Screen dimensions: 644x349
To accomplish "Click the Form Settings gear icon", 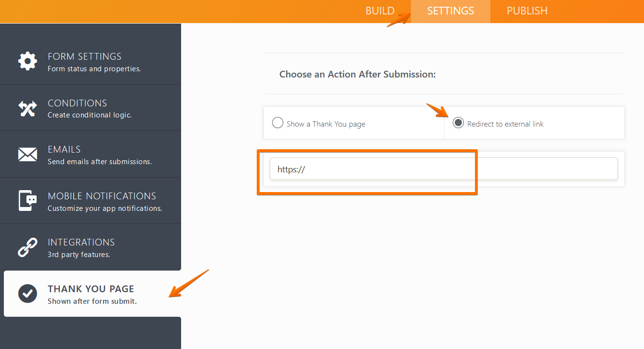I will click(x=27, y=61).
